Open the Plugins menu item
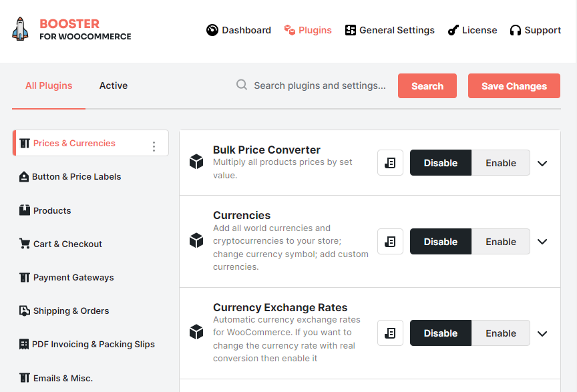 click(308, 30)
